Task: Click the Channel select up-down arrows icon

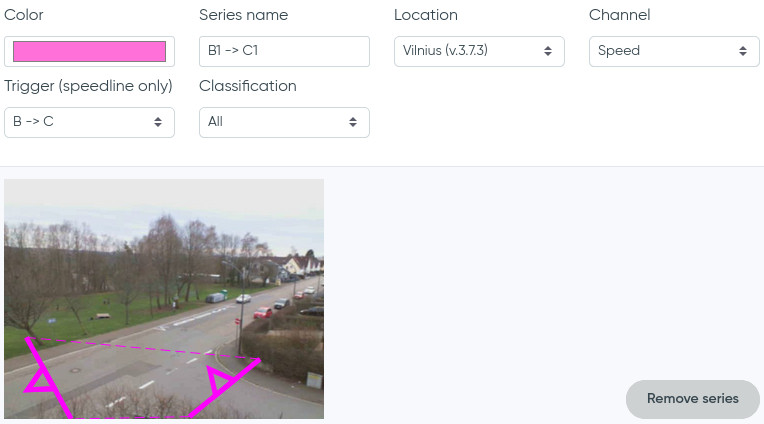Action: [x=743, y=51]
